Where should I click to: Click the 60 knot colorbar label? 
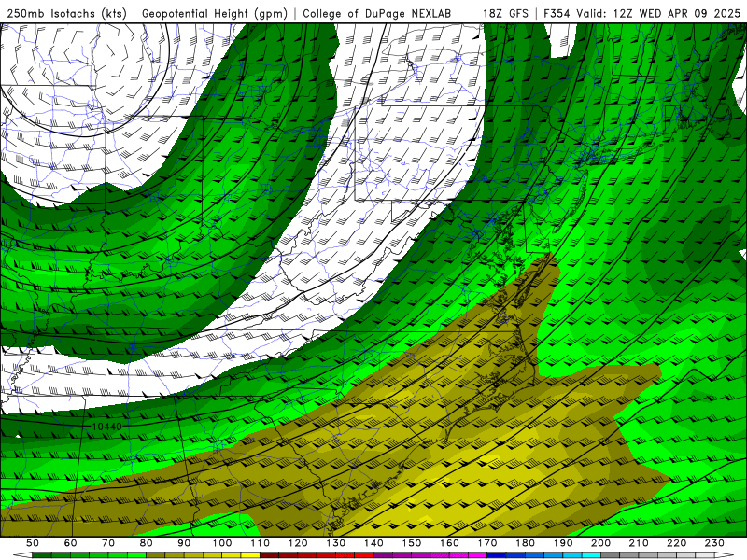click(71, 543)
